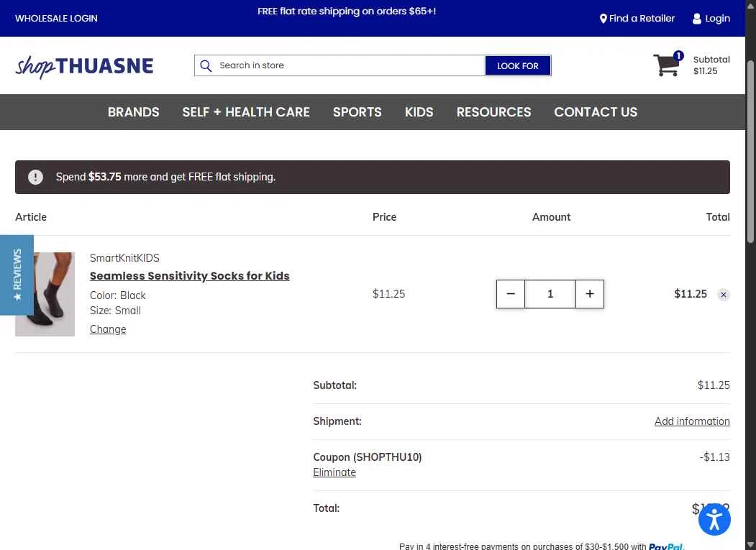Open Find a Retailer link
Image resolution: width=756 pixels, height=550 pixels.
point(637,18)
